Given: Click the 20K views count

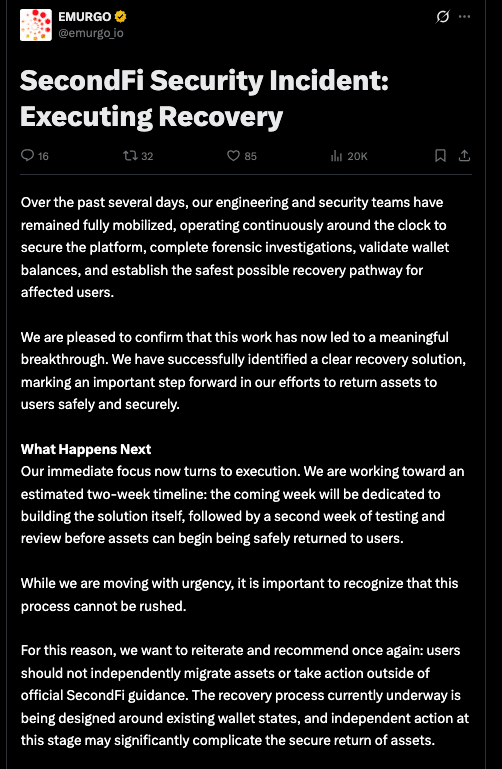Looking at the screenshot, I should pyautogui.click(x=357, y=156).
